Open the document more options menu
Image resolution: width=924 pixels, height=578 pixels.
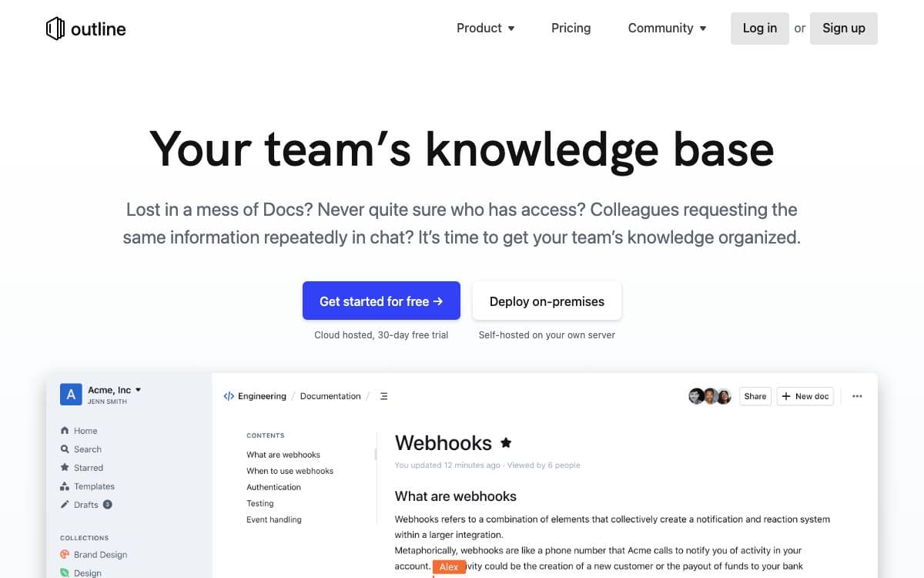click(x=857, y=396)
